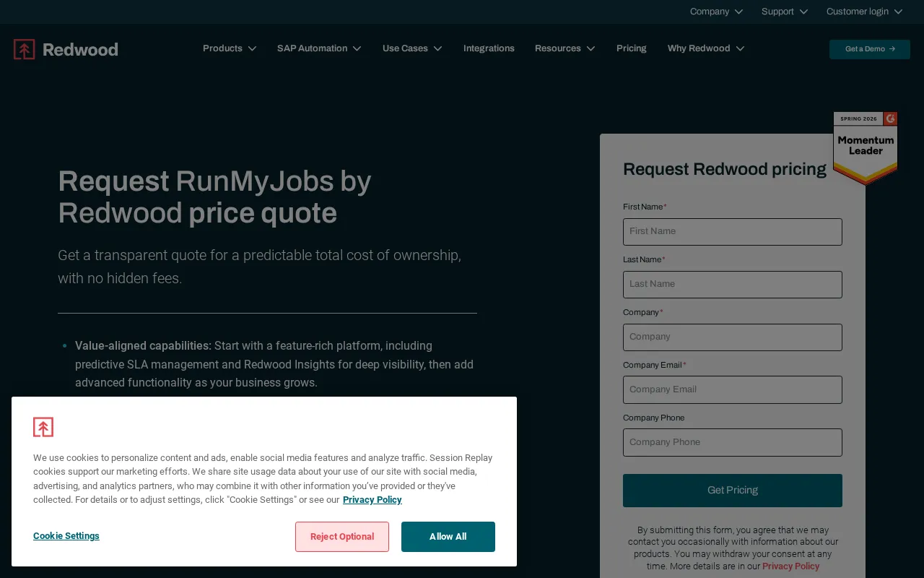Image resolution: width=924 pixels, height=578 pixels.
Task: Go to the Integrations page
Action: pyautogui.click(x=489, y=48)
